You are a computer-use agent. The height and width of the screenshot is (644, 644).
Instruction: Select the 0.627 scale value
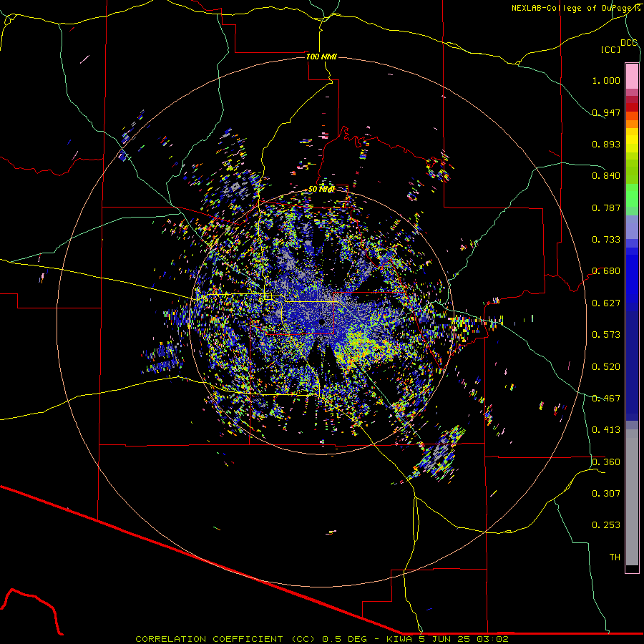[x=606, y=303]
